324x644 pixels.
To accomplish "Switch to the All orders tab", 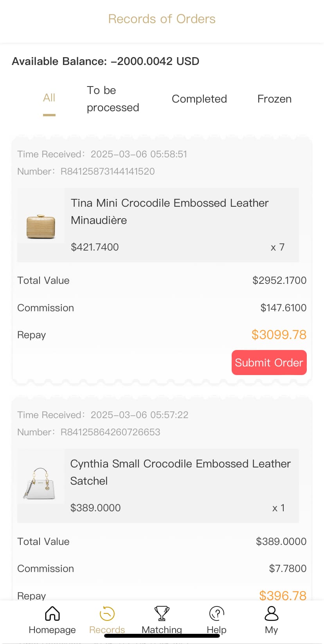I will (49, 98).
